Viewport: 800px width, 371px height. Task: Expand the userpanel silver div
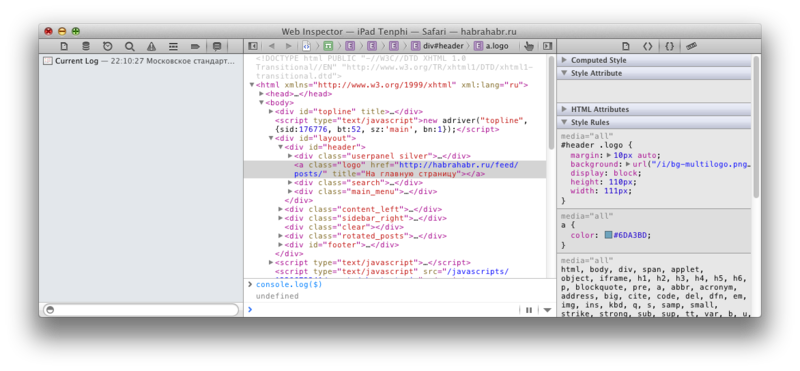click(290, 156)
